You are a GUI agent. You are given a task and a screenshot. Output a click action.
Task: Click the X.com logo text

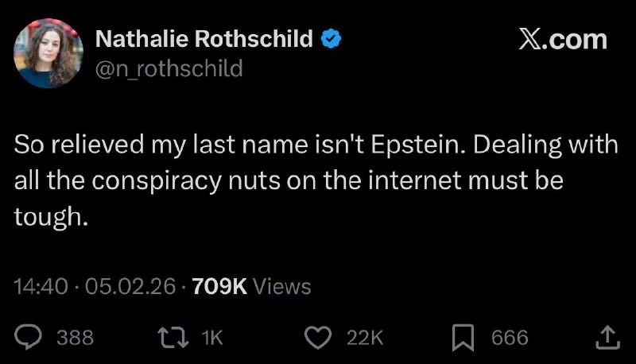click(x=562, y=40)
